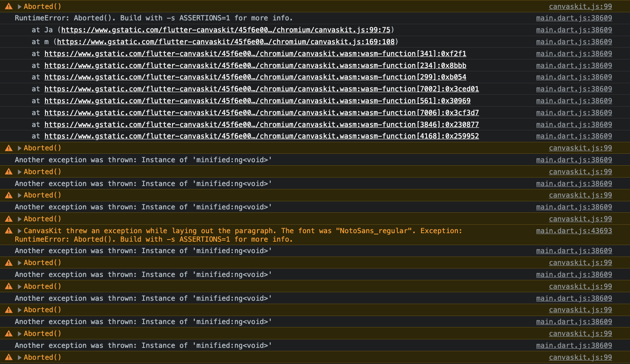Open the main.dart.js:38609 link on the RuntimeError row
The width and height of the screenshot is (630, 364).
(x=574, y=18)
